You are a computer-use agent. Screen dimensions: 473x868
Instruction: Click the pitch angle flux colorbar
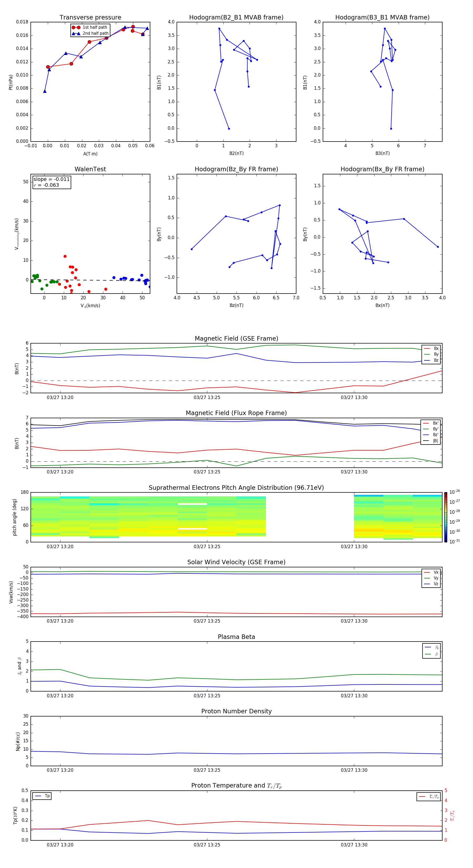coord(446,517)
